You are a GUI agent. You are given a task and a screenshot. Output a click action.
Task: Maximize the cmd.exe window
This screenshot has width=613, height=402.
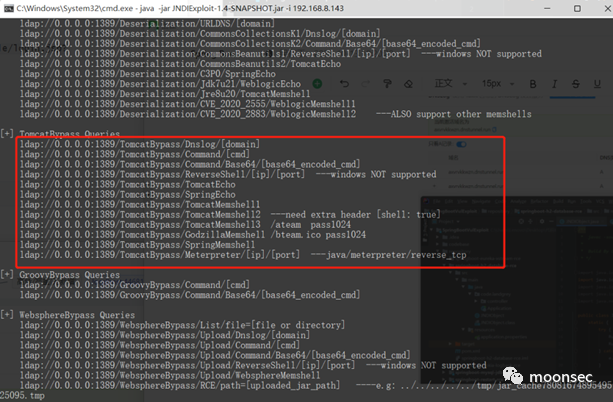pyautogui.click(x=577, y=8)
